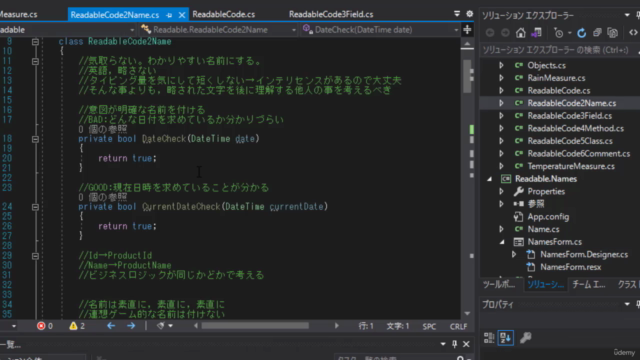Expand the ReadableCode3Field.cs node
640x360 pixels.
(501, 116)
